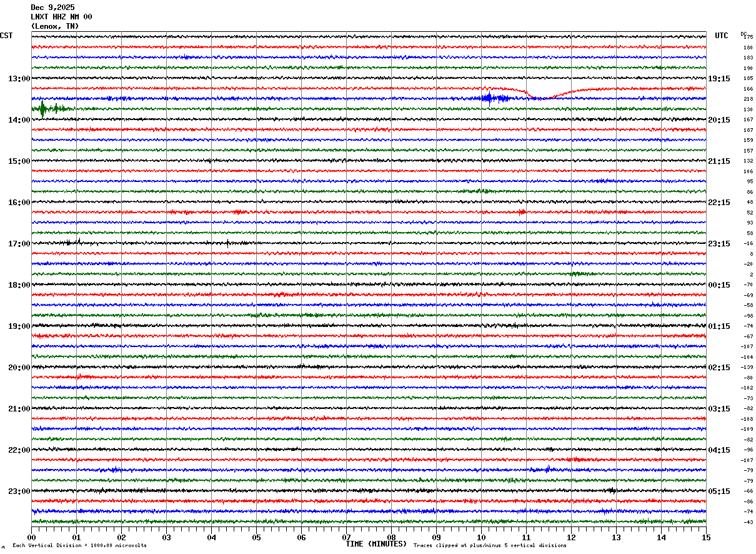Screen dimensions: 756x554
Task: Click minute tick label 15 on time axis
Action: [x=706, y=537]
